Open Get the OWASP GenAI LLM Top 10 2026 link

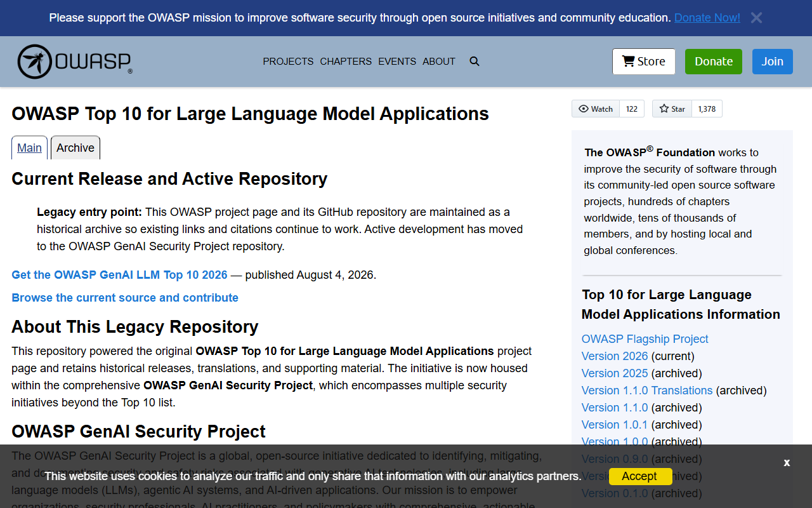119,275
